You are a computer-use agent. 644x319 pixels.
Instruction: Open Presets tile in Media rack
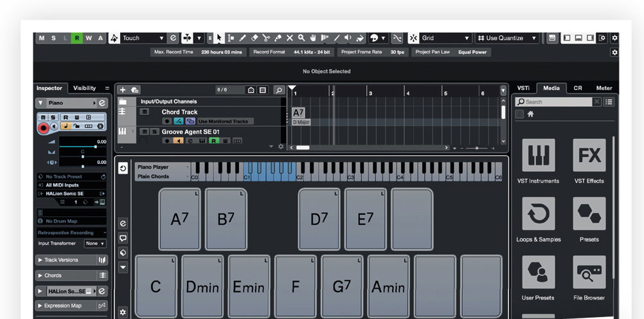coord(589,214)
